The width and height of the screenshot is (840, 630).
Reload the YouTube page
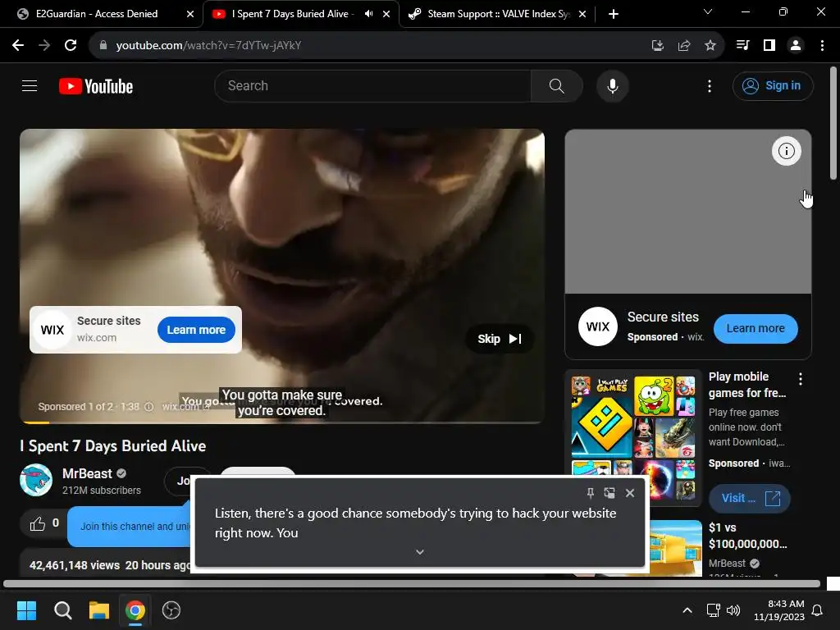click(71, 46)
